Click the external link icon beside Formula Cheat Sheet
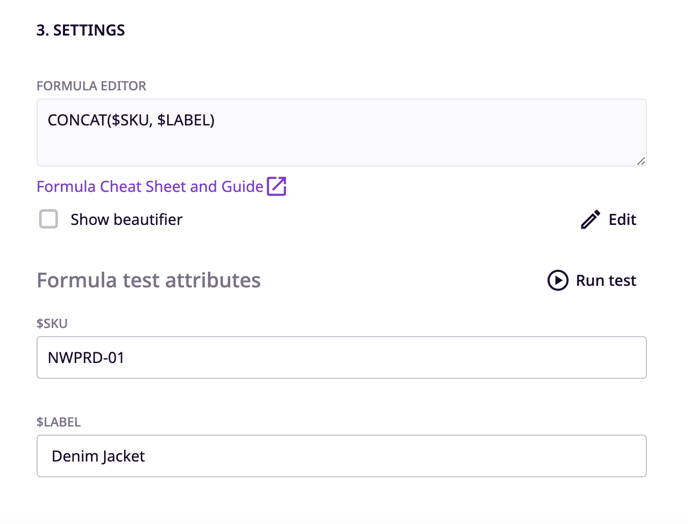Viewport: 688px width, 524px height. pos(276,187)
